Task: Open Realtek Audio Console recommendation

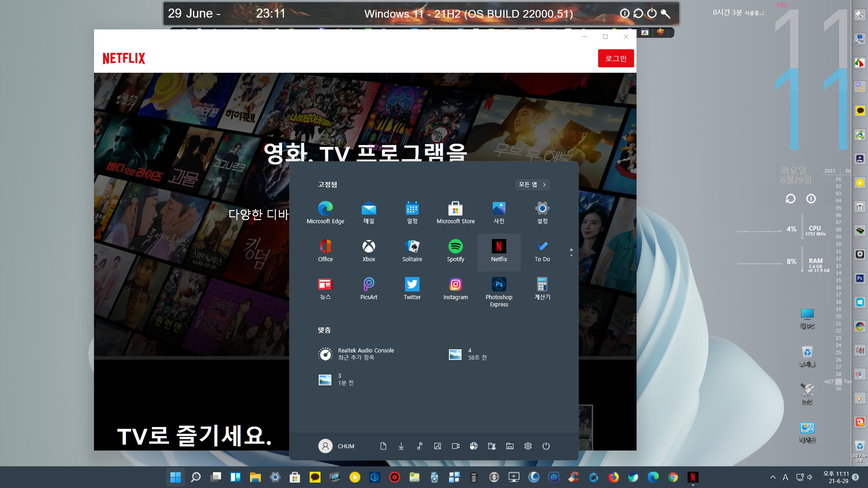Action: pos(357,354)
